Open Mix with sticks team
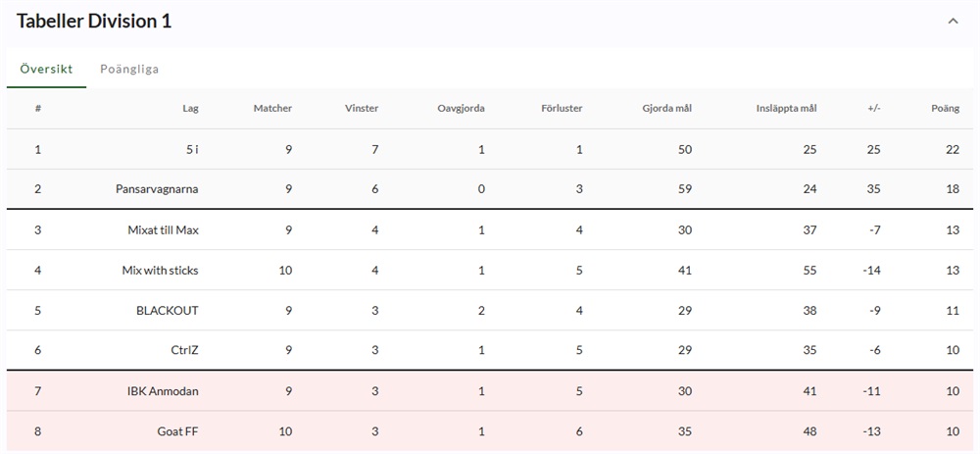 [160, 270]
